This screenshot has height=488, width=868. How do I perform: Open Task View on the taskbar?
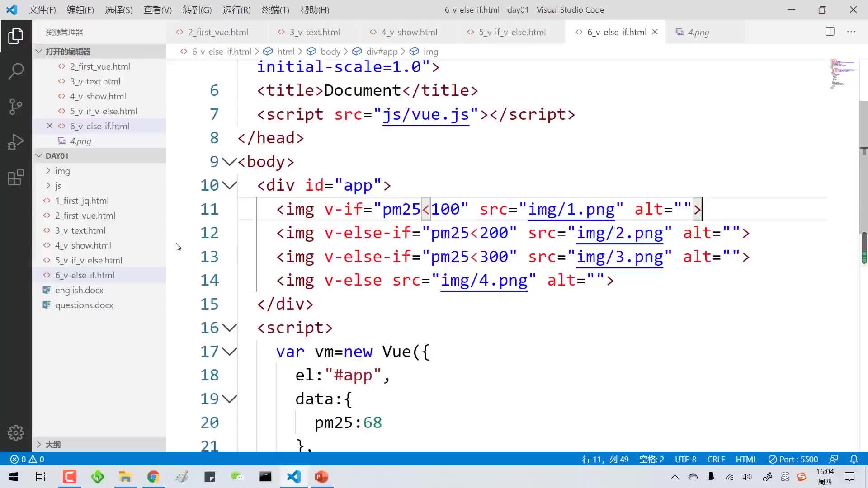[x=41, y=477]
